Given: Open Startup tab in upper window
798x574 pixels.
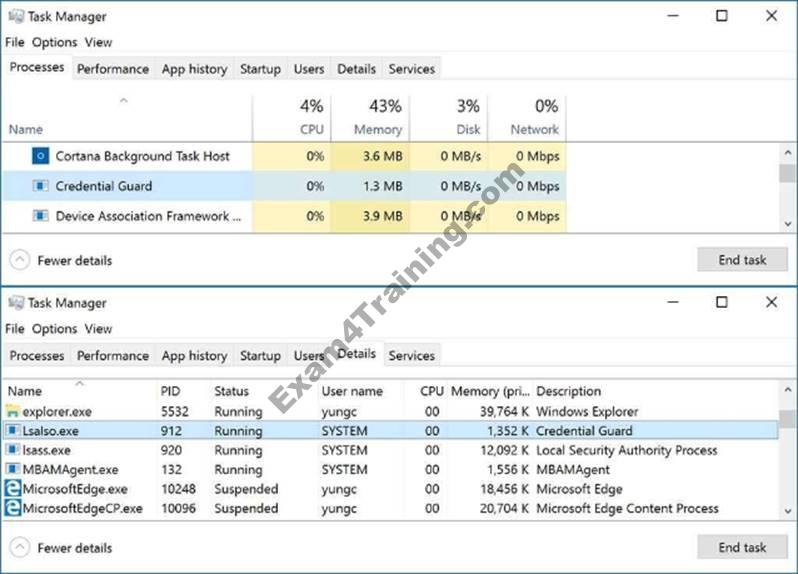Looking at the screenshot, I should point(260,69).
